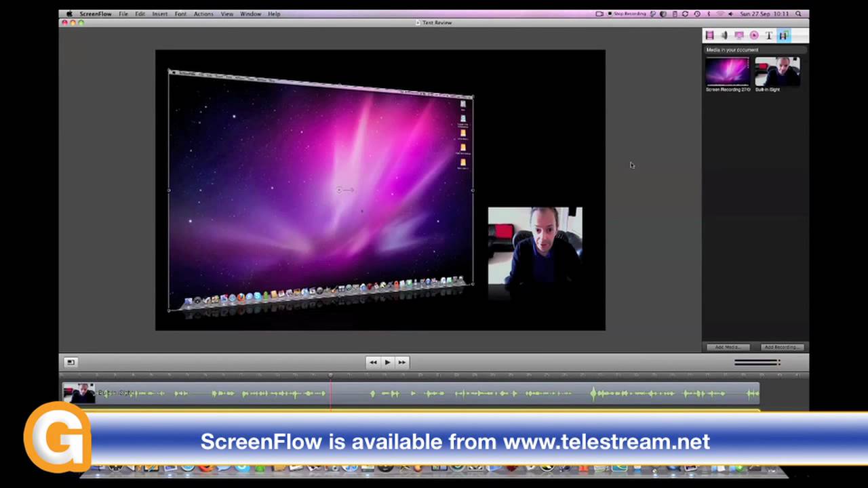Open the Video properties tab icon
The width and height of the screenshot is (868, 488).
pyautogui.click(x=709, y=35)
